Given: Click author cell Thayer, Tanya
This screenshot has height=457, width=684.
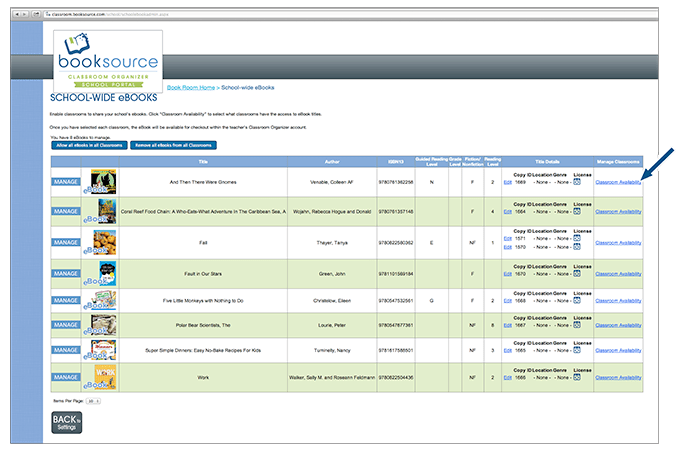Looking at the screenshot, I should 332,242.
